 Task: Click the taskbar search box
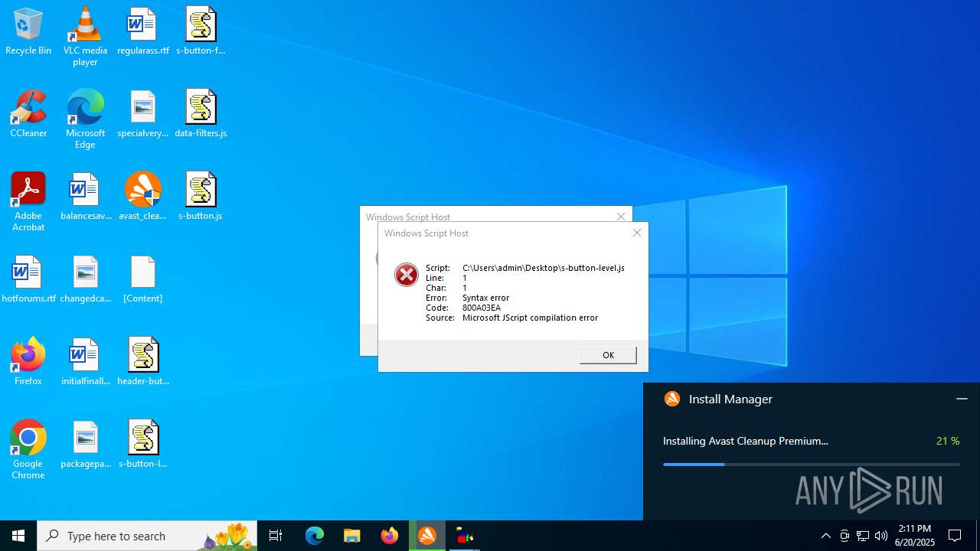coord(147,536)
